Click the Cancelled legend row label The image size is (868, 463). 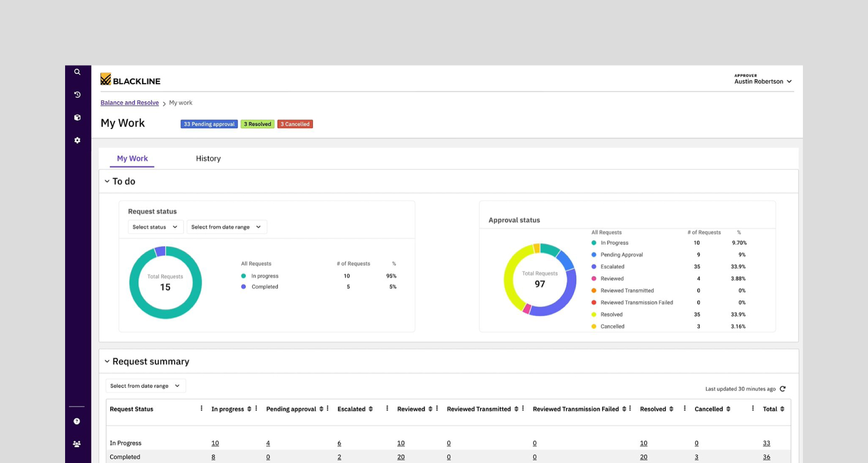click(612, 326)
